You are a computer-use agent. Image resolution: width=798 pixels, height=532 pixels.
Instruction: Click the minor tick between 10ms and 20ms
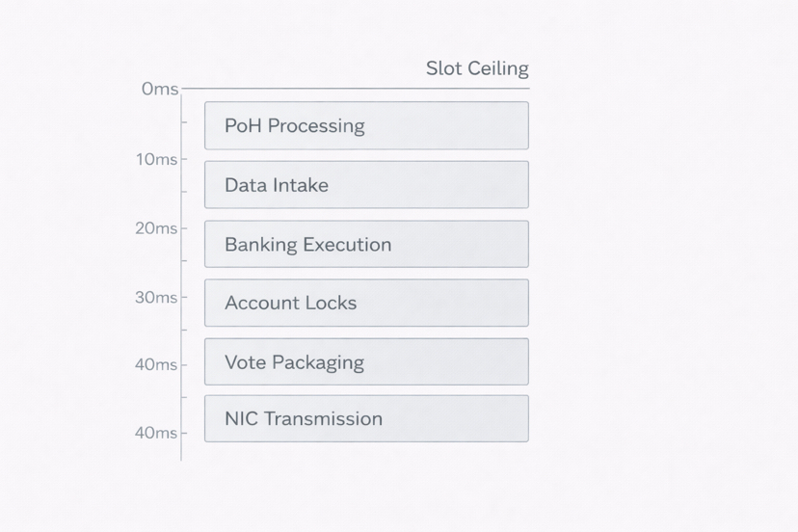pos(183,193)
